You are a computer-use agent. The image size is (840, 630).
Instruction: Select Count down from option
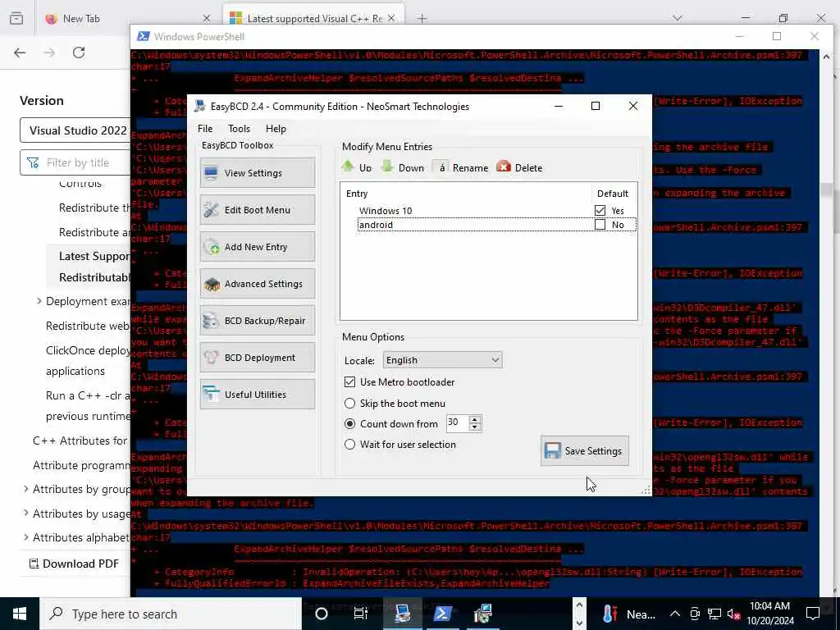tap(349, 424)
